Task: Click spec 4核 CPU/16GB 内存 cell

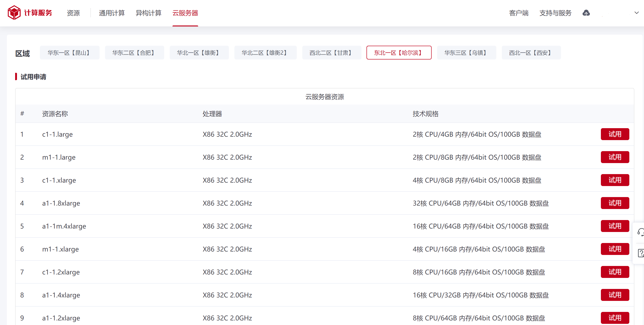Action: (x=479, y=249)
